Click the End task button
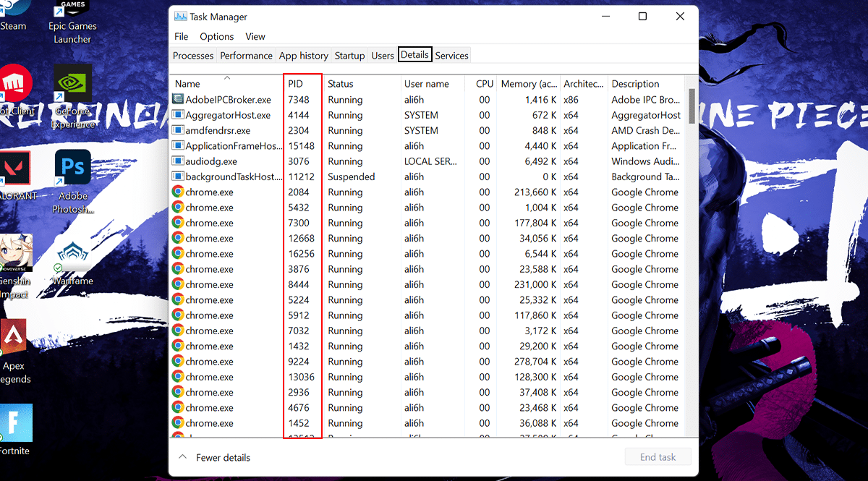 (x=658, y=457)
